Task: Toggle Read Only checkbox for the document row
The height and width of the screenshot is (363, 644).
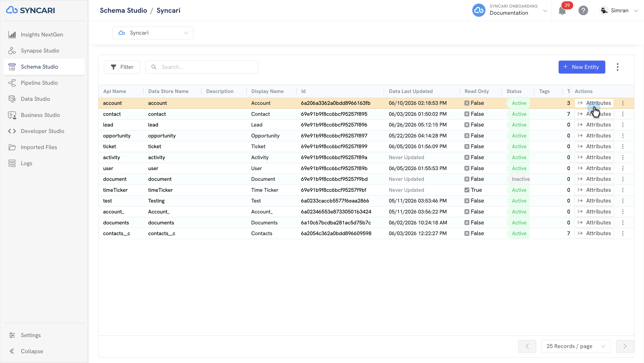Action: point(467,179)
